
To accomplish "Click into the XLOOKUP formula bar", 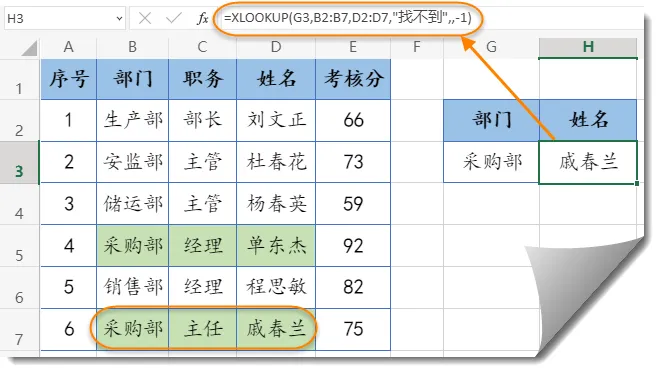I will [x=348, y=18].
